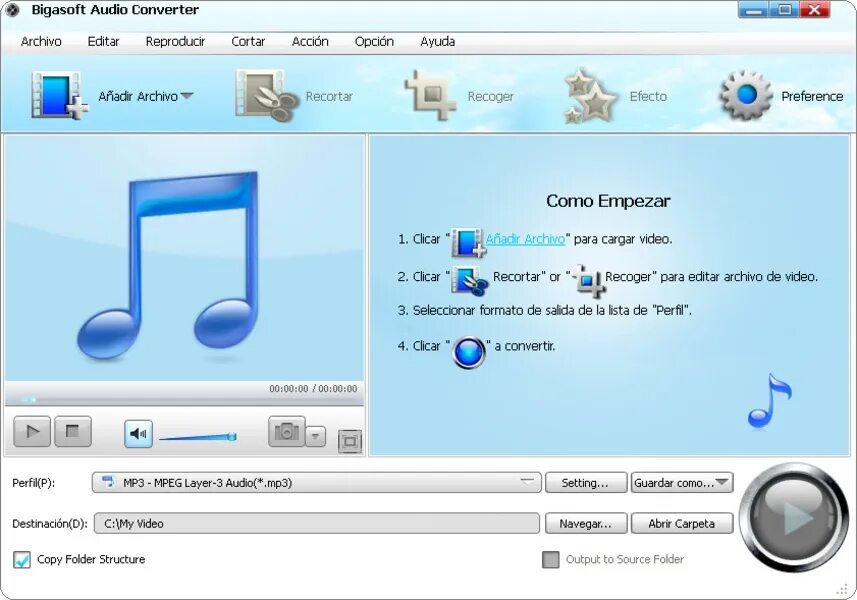Open the Ayuda menu
This screenshot has height=600, width=857.
[437, 42]
